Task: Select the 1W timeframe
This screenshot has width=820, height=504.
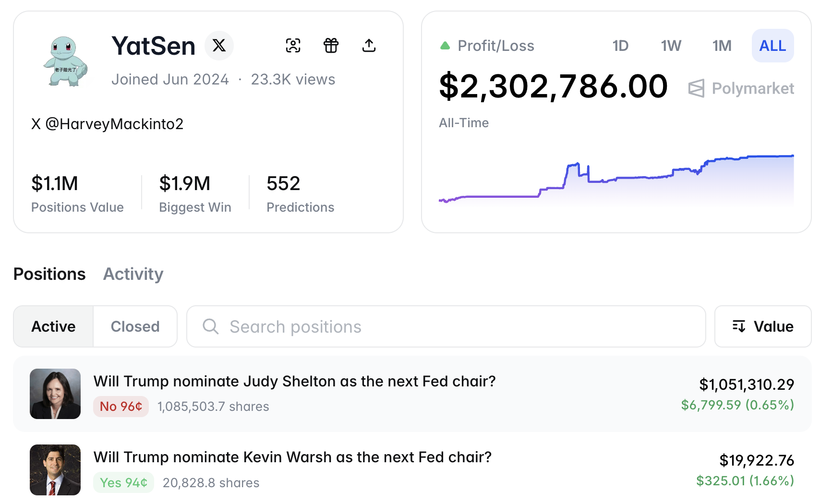Action: [x=671, y=46]
